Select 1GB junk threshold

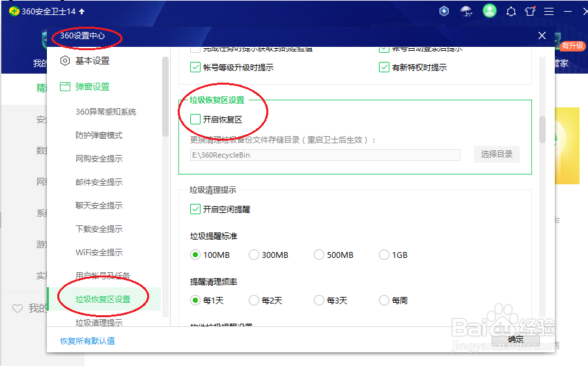[384, 255]
